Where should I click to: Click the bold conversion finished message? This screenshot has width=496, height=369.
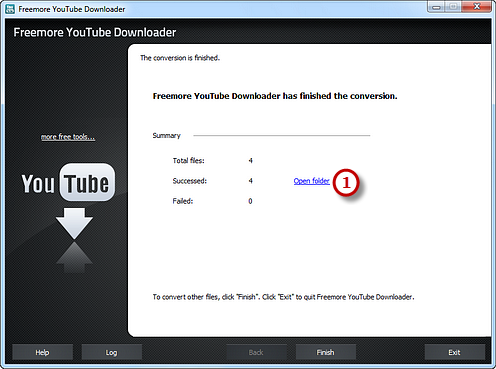tap(275, 96)
